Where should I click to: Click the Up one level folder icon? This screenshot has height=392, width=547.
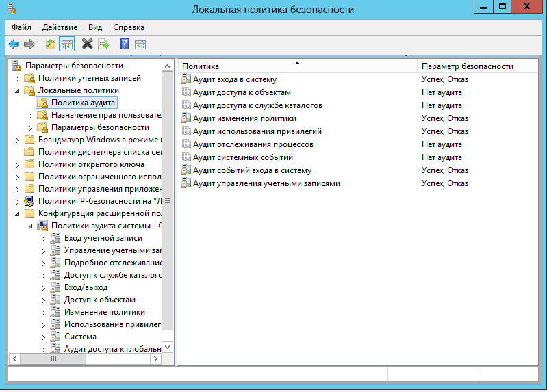click(x=51, y=44)
